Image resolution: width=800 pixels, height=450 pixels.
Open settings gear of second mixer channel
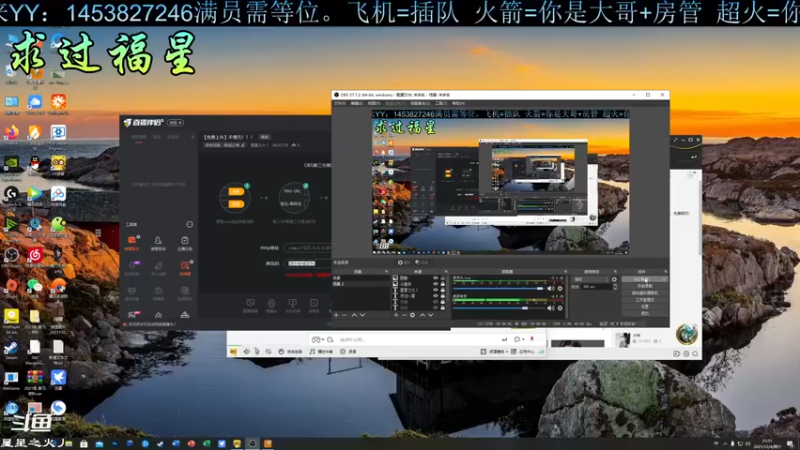(560, 308)
